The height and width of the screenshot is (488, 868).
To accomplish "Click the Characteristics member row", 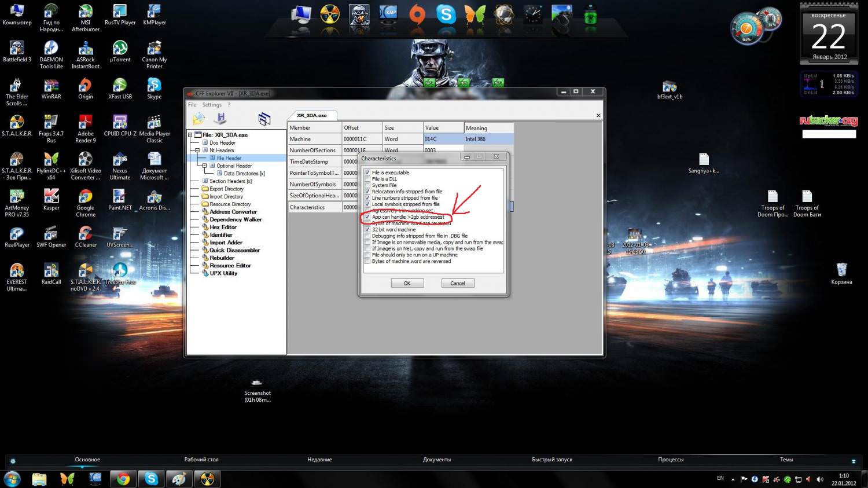I will tap(315, 207).
